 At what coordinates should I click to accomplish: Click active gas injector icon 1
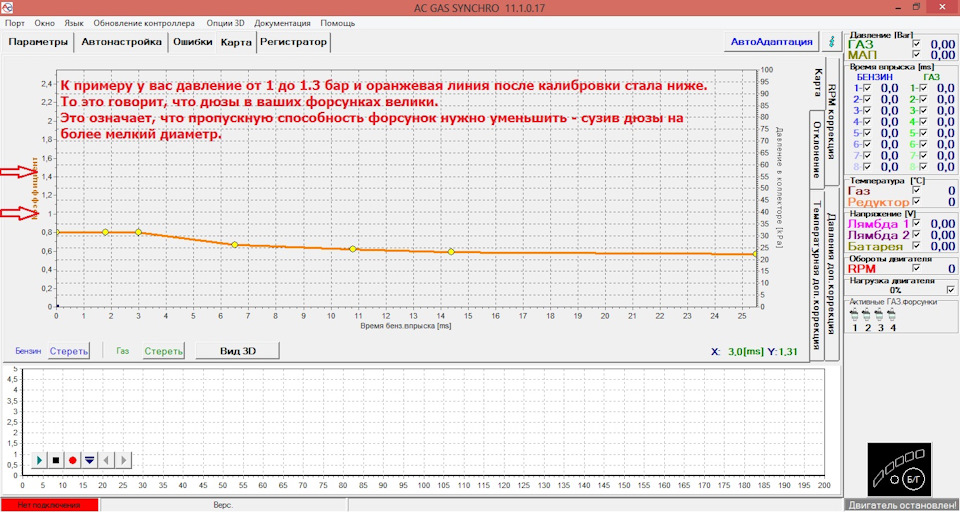point(855,315)
